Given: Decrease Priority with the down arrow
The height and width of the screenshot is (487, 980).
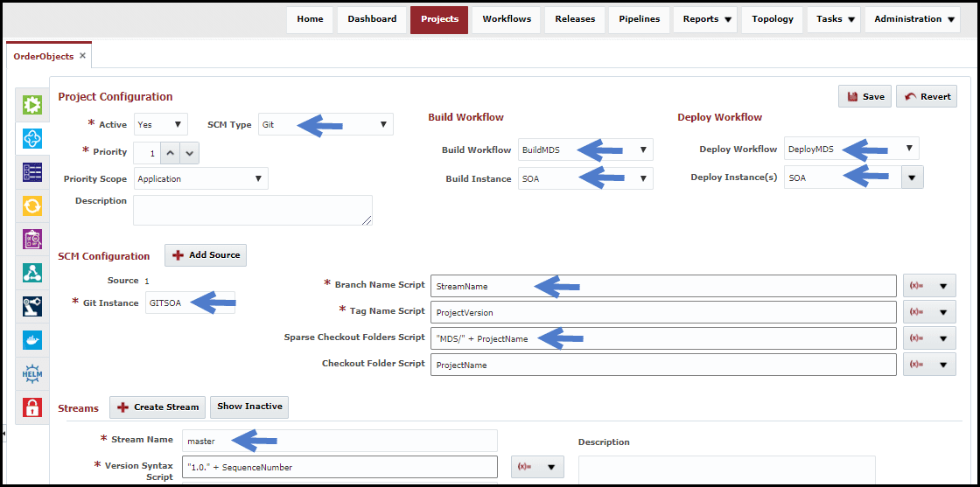Looking at the screenshot, I should pos(190,153).
